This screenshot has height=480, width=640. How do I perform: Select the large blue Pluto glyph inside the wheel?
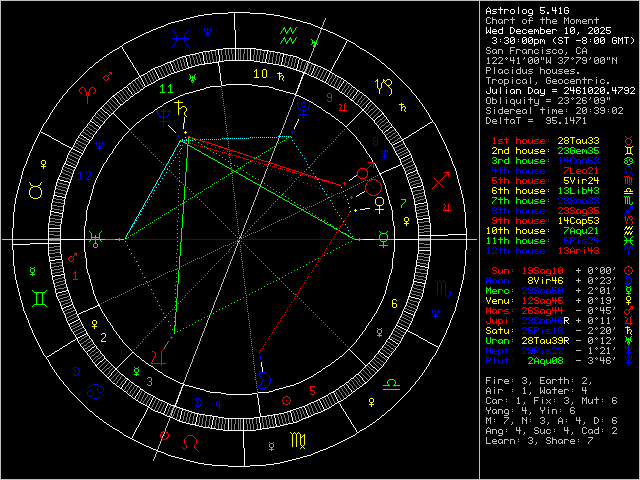point(303,109)
